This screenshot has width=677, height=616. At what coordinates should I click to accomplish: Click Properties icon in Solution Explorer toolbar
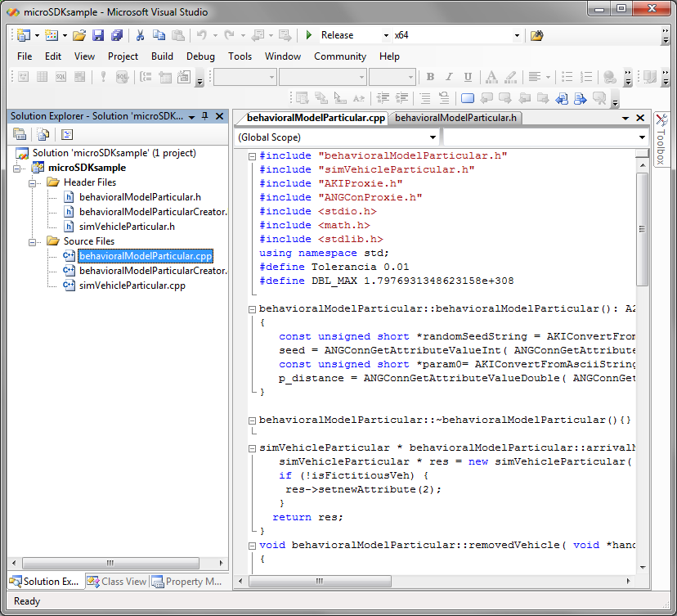click(19, 134)
